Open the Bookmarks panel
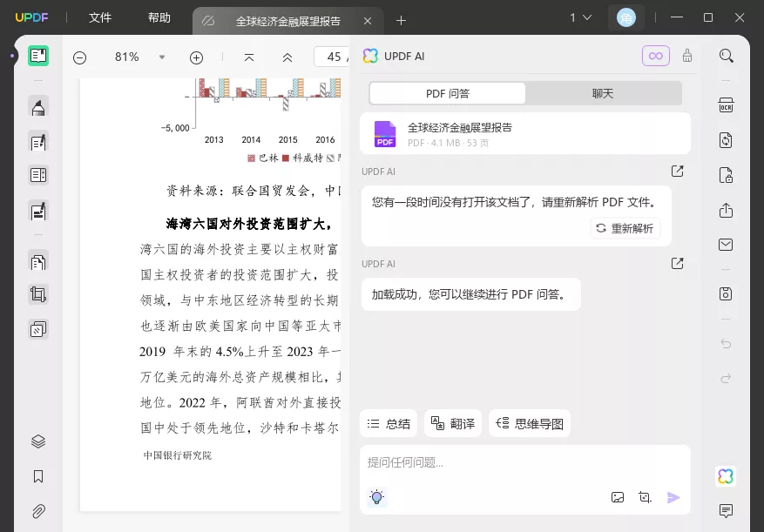 pyautogui.click(x=38, y=476)
